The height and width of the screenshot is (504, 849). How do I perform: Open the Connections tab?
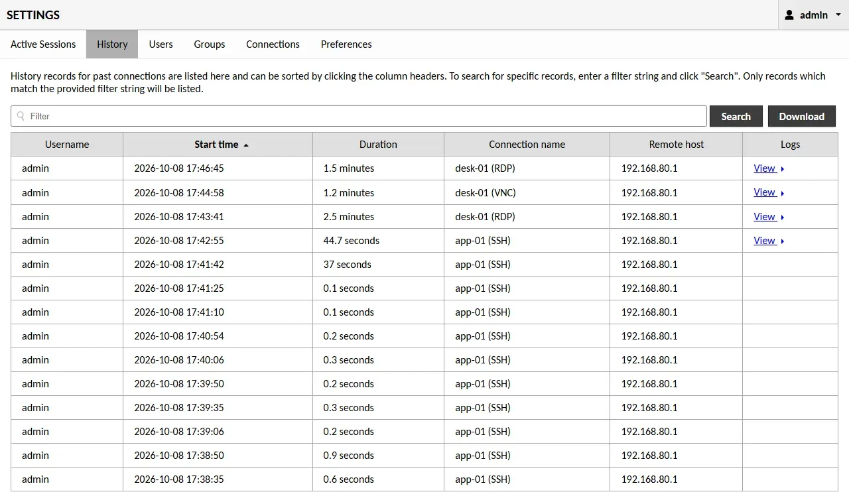(273, 44)
